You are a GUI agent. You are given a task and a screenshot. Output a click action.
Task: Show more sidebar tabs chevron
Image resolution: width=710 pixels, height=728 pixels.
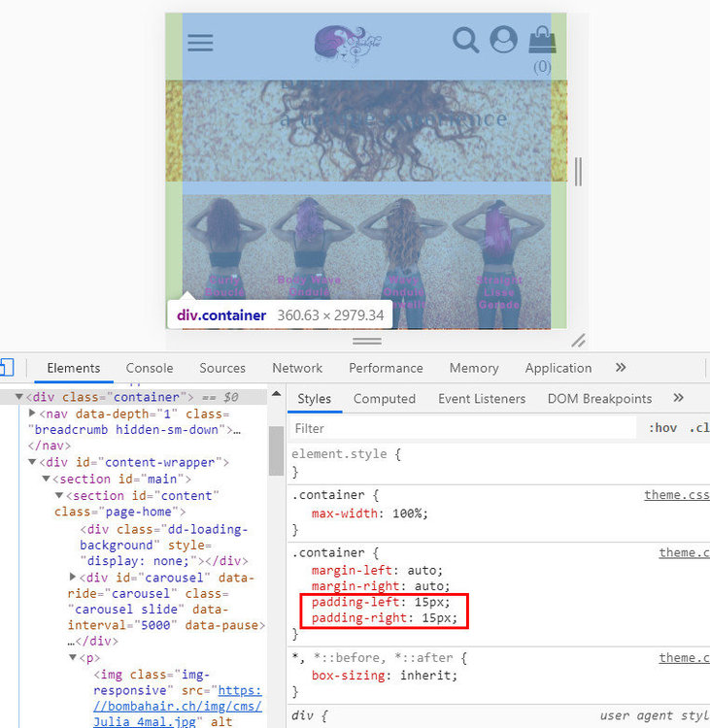coord(678,398)
